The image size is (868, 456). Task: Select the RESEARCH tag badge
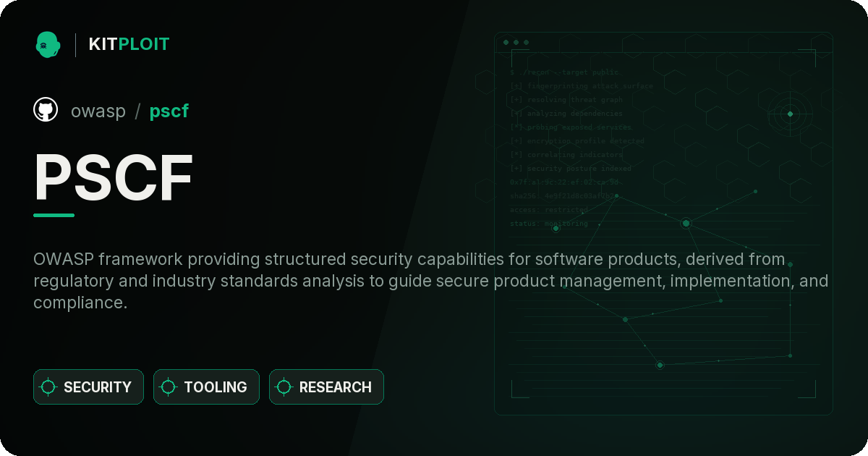coord(326,387)
